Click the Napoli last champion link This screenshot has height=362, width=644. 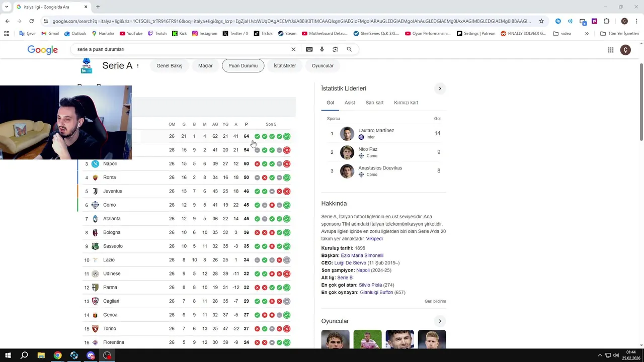click(363, 270)
